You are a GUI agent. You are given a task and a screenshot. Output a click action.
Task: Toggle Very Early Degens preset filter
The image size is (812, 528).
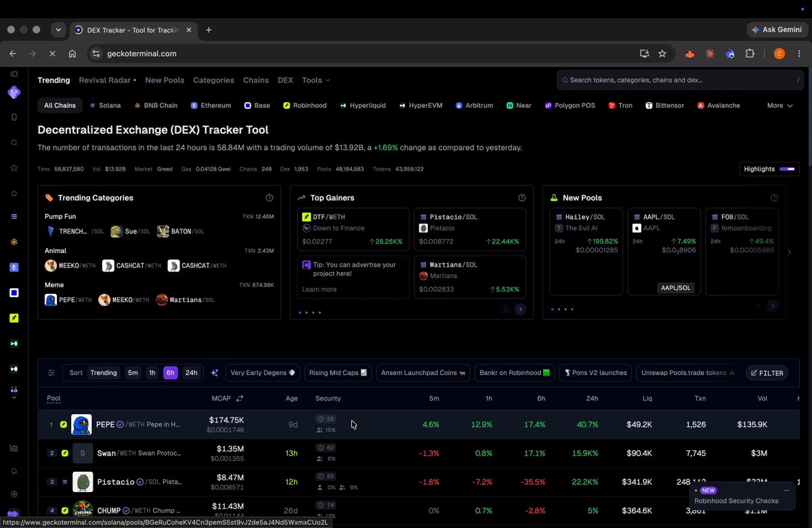coord(263,373)
